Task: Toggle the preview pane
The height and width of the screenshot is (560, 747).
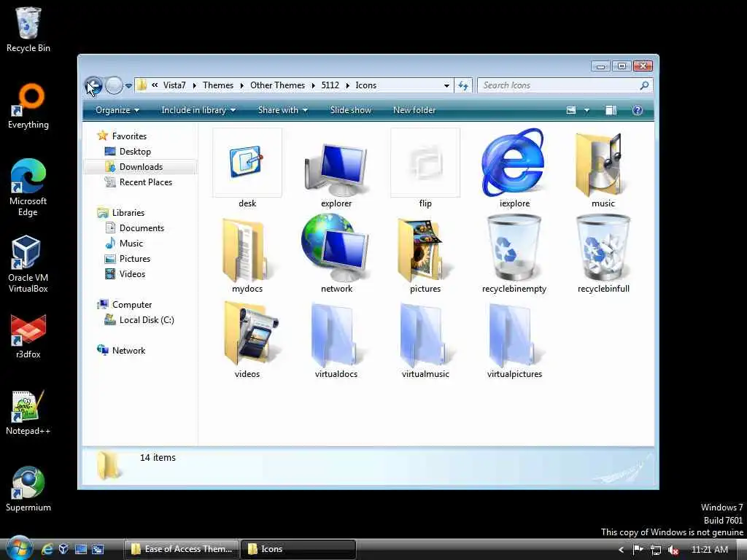Action: pyautogui.click(x=611, y=111)
